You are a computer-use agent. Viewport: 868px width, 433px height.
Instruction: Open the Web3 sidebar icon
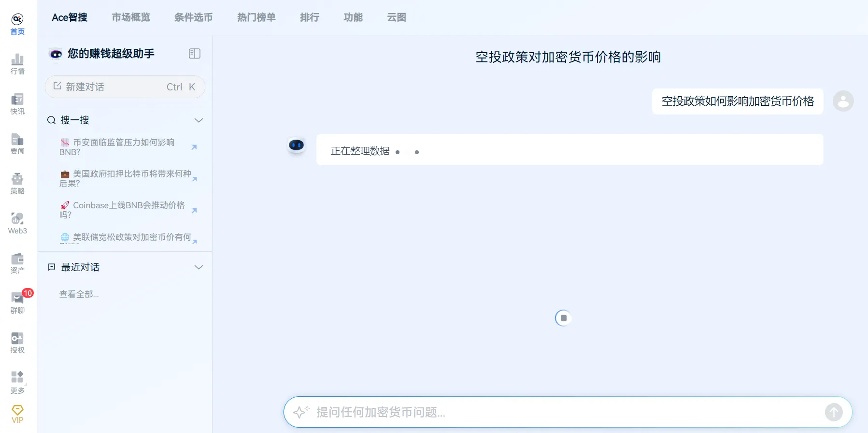tap(17, 223)
